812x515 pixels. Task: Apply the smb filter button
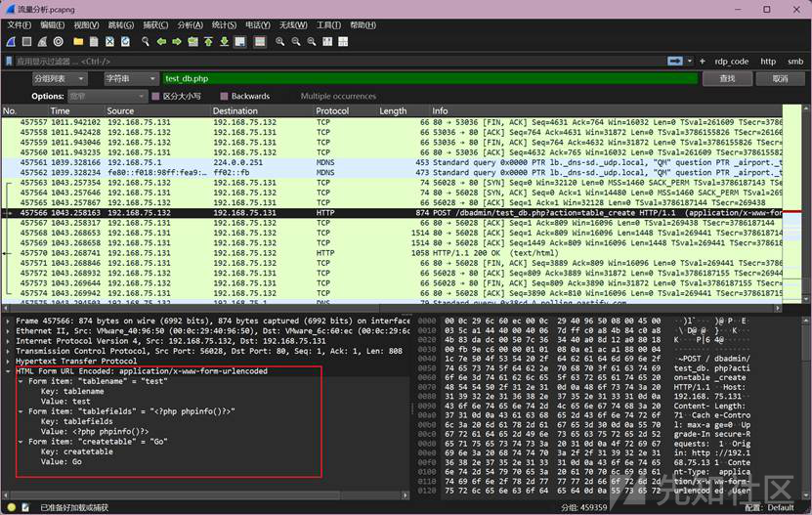point(795,62)
